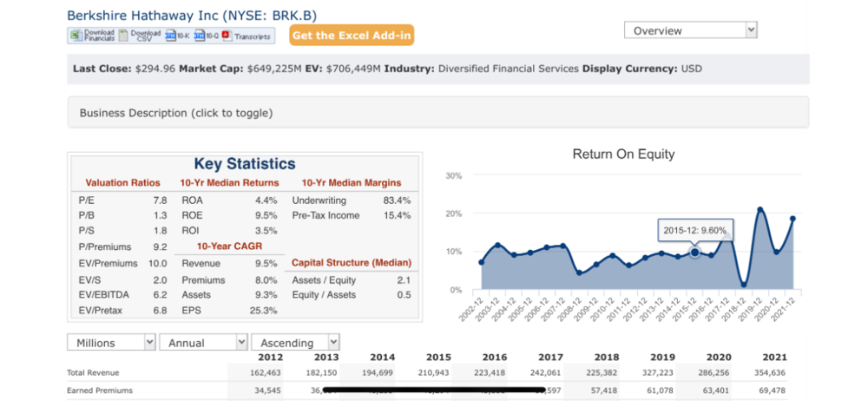The image size is (868, 401).
Task: Click the Key Statistics heading
Action: pos(245,164)
